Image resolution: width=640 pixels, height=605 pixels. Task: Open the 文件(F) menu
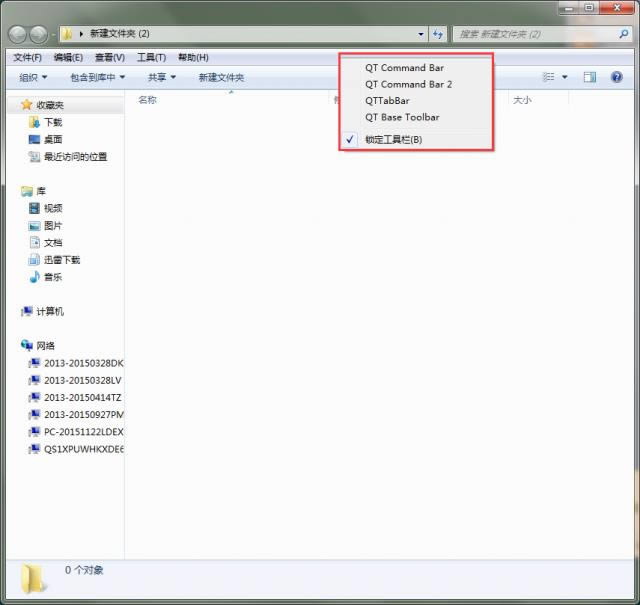[x=27, y=58]
